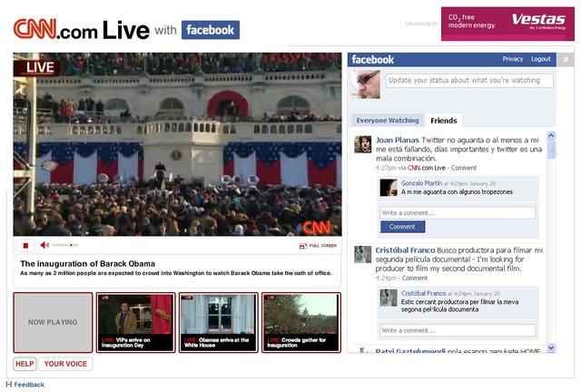Open Cristóbal Franco's name in the reply
This screenshot has width=581, height=392.
pos(424,293)
